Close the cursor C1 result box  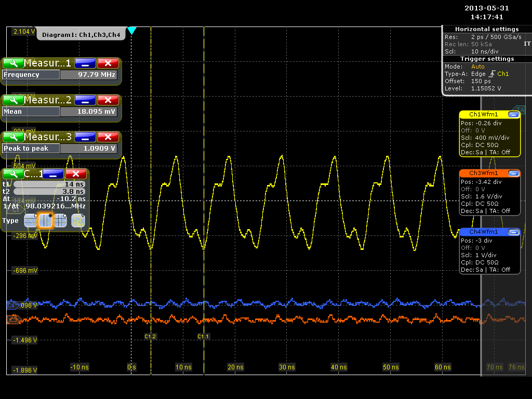coord(76,174)
